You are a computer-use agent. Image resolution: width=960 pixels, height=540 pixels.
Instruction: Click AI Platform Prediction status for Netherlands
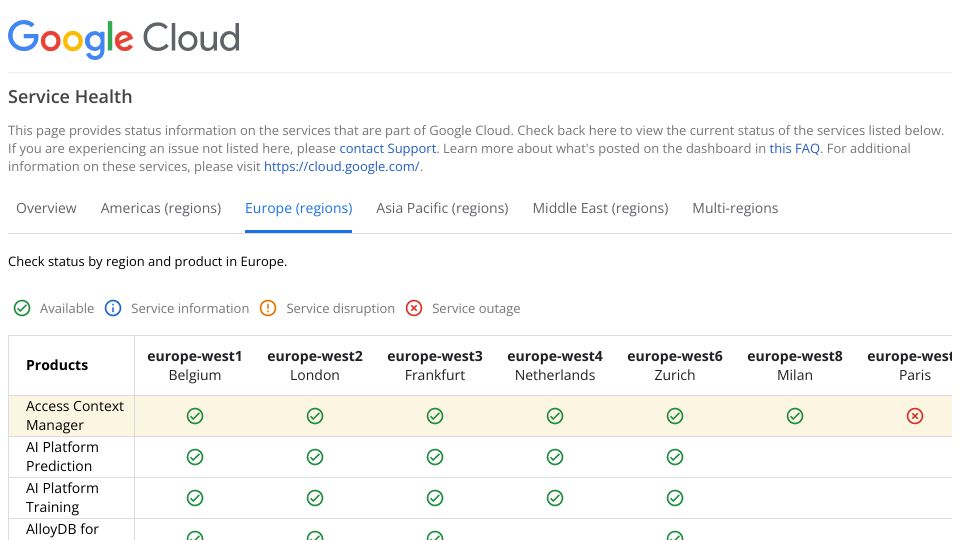(555, 457)
